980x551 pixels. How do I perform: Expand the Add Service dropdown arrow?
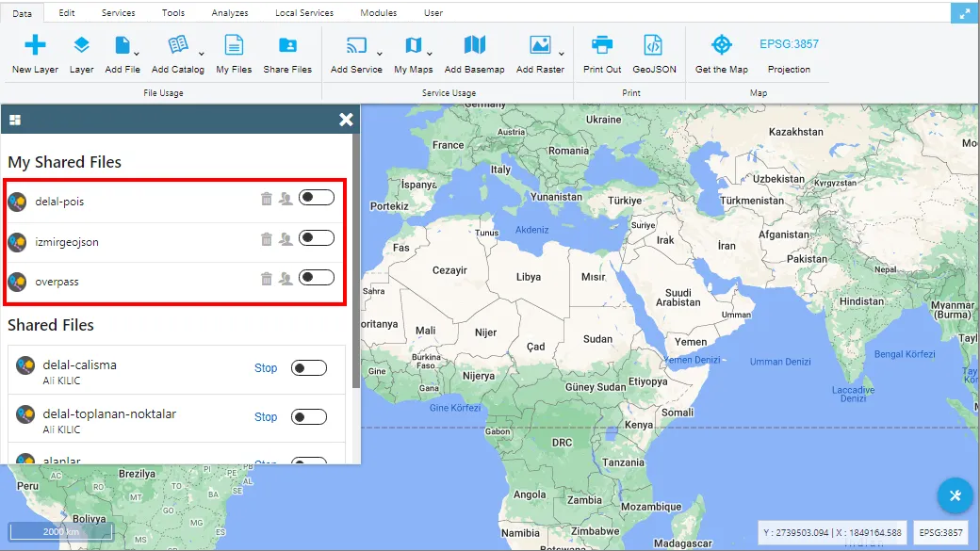coord(380,54)
